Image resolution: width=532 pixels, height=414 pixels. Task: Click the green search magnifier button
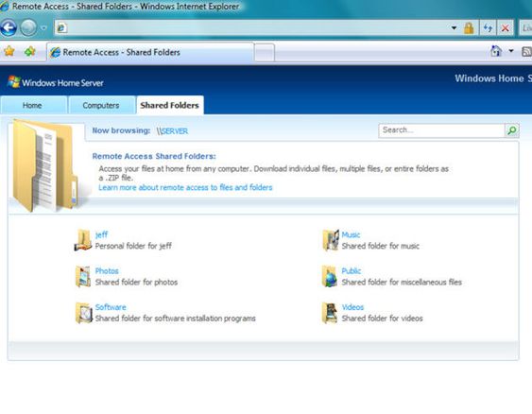(x=511, y=130)
